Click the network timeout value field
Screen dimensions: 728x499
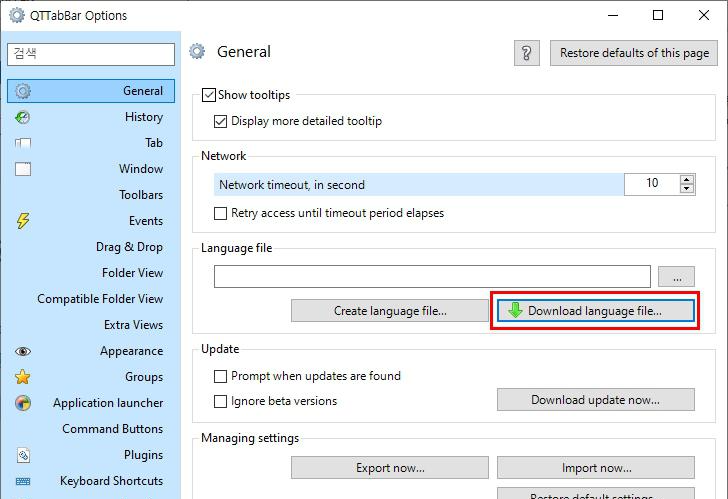(x=652, y=184)
